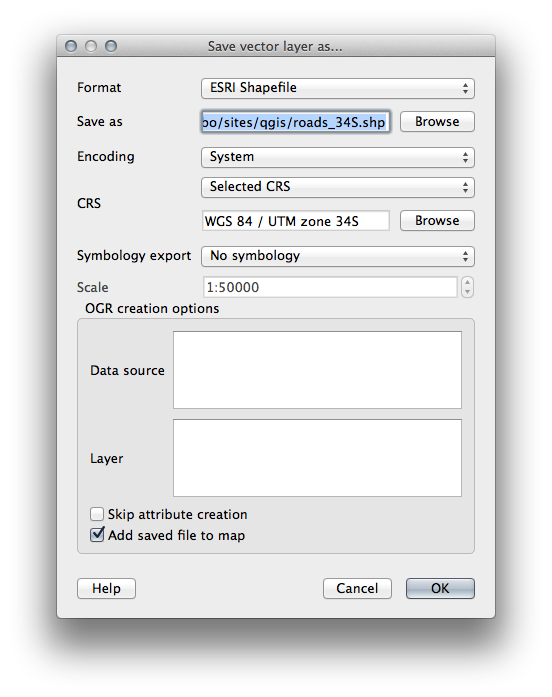Click the zoom window button in title bar

click(111, 46)
